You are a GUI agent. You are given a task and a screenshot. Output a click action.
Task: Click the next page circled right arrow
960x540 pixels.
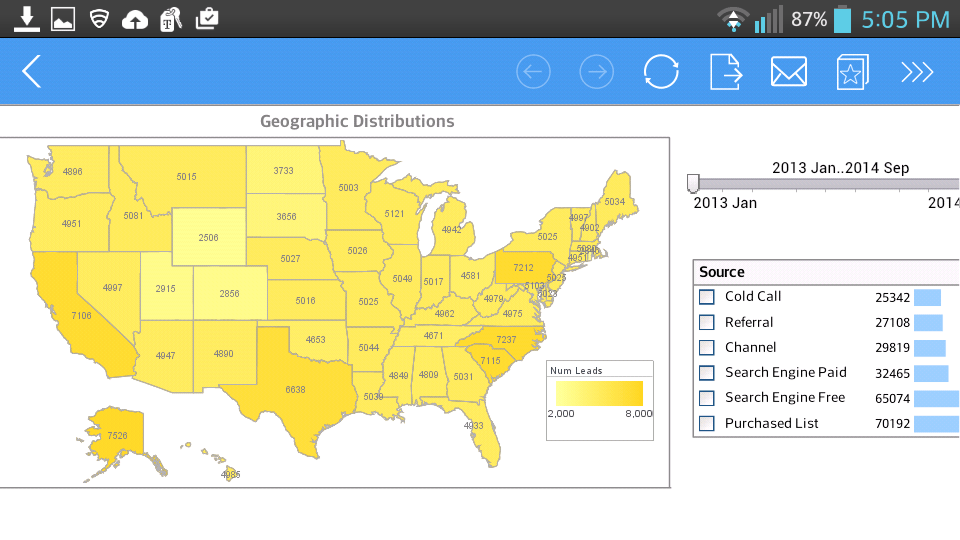[597, 72]
